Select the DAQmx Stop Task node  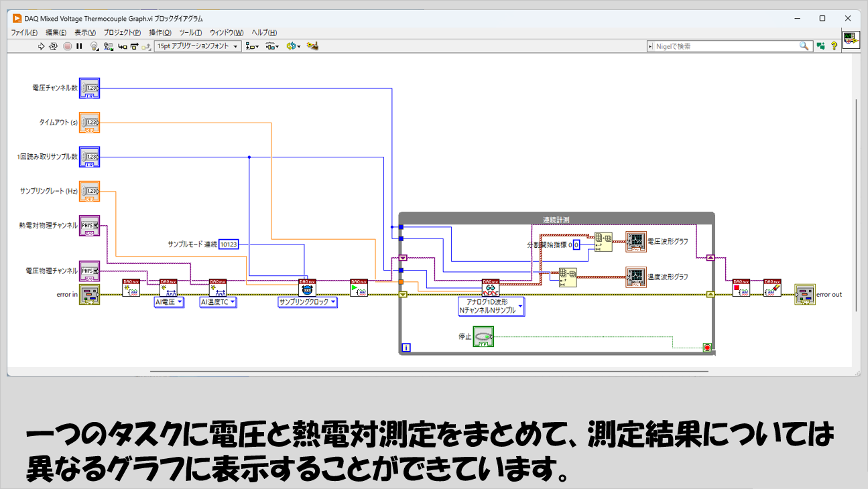[741, 288]
